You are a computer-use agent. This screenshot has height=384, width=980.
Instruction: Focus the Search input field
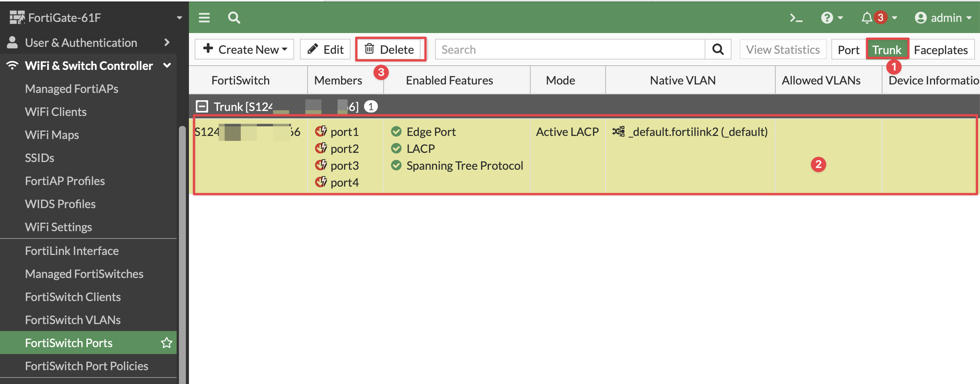570,49
